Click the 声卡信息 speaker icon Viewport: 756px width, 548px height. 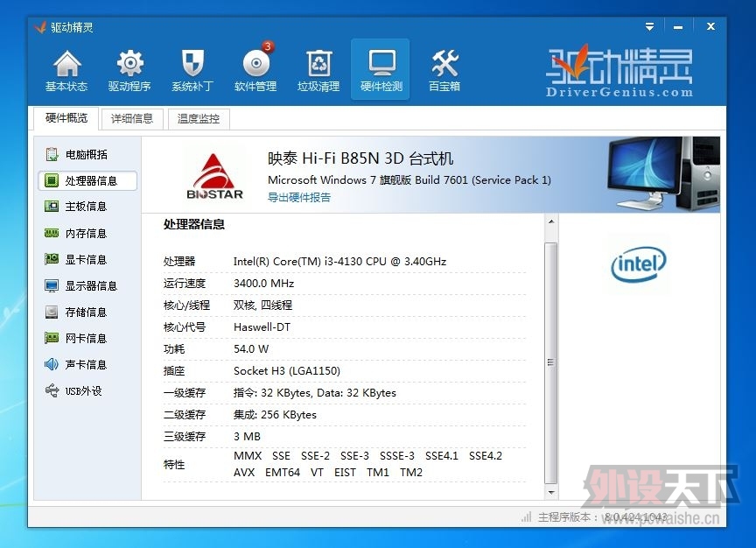(52, 364)
